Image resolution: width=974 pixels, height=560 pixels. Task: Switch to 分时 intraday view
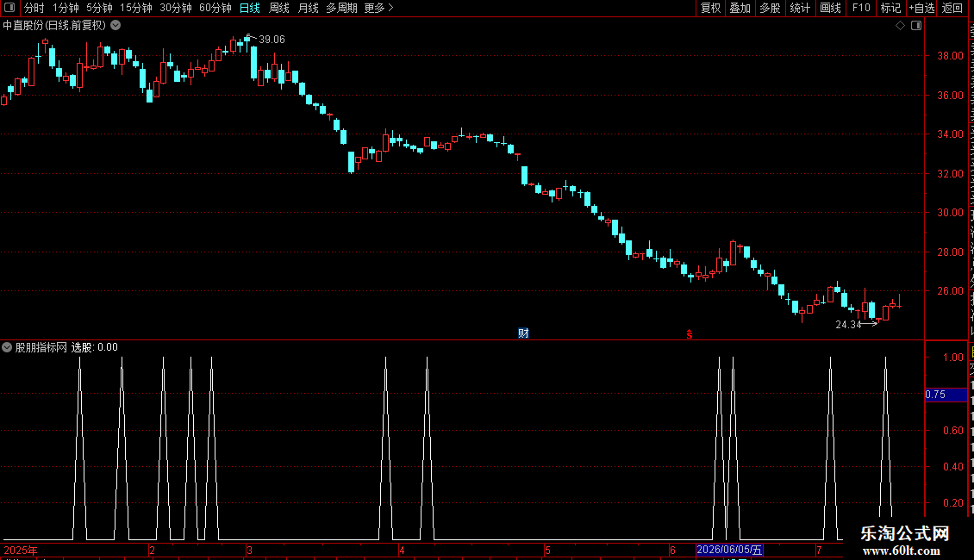coord(34,8)
